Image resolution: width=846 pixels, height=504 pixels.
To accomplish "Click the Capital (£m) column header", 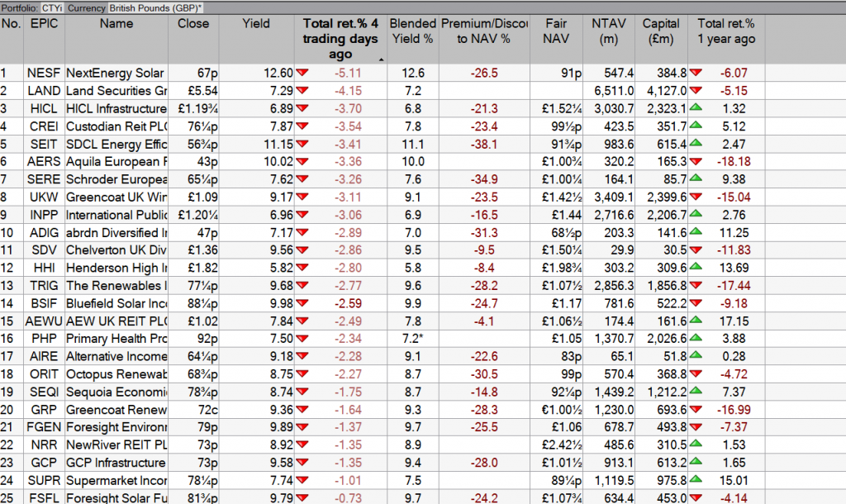I will coord(661,39).
